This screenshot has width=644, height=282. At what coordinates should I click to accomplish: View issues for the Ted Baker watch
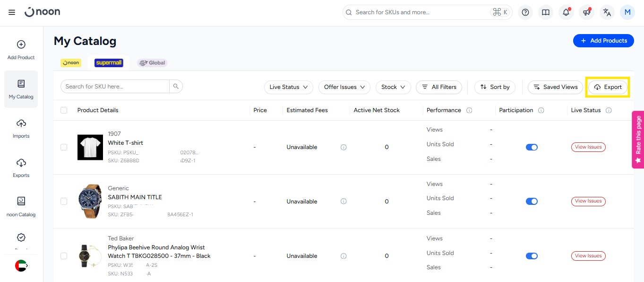point(588,256)
